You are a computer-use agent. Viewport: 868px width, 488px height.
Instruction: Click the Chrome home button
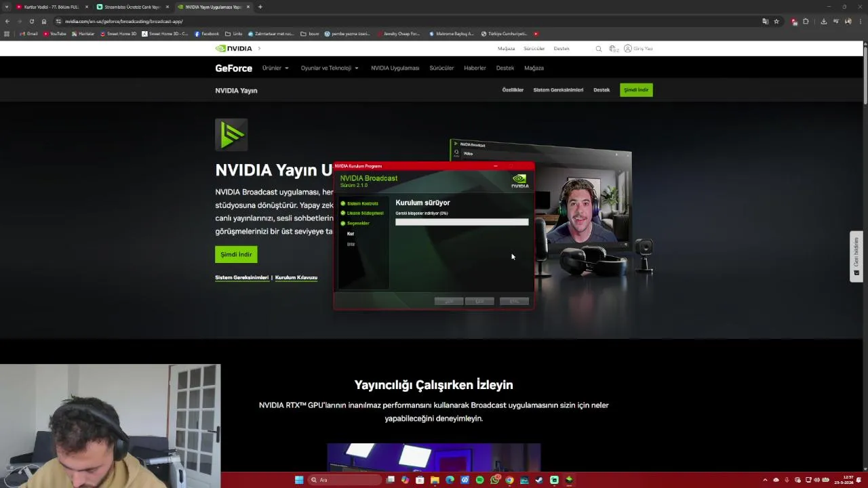click(x=44, y=21)
